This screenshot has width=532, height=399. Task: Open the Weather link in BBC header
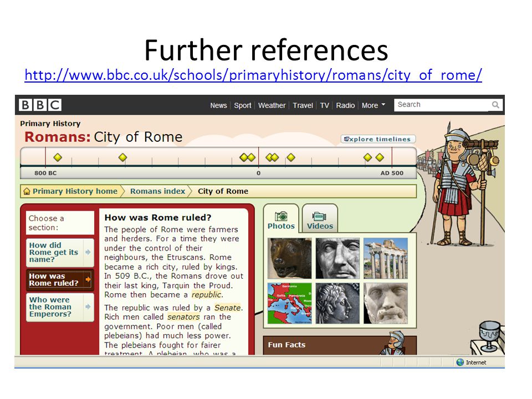pyautogui.click(x=272, y=105)
